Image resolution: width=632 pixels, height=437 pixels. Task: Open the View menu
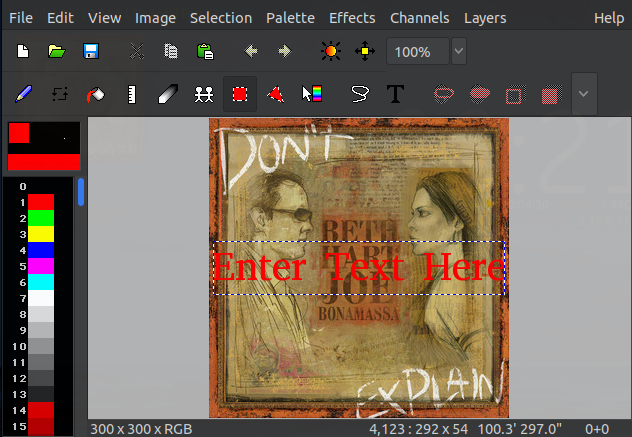pyautogui.click(x=105, y=18)
